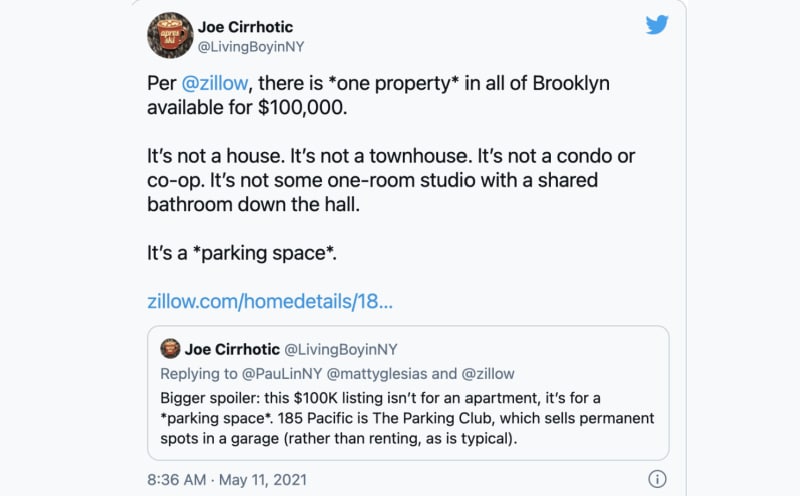
Task: Click the grey @LivingBoyinNY handle in the quoted tweet
Action: point(342,350)
